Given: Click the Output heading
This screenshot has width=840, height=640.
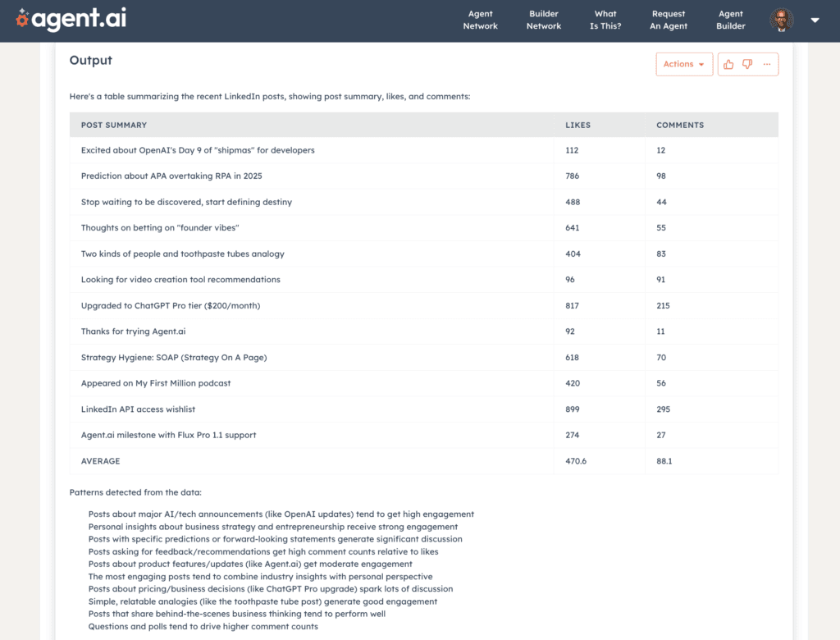Looking at the screenshot, I should click(90, 61).
